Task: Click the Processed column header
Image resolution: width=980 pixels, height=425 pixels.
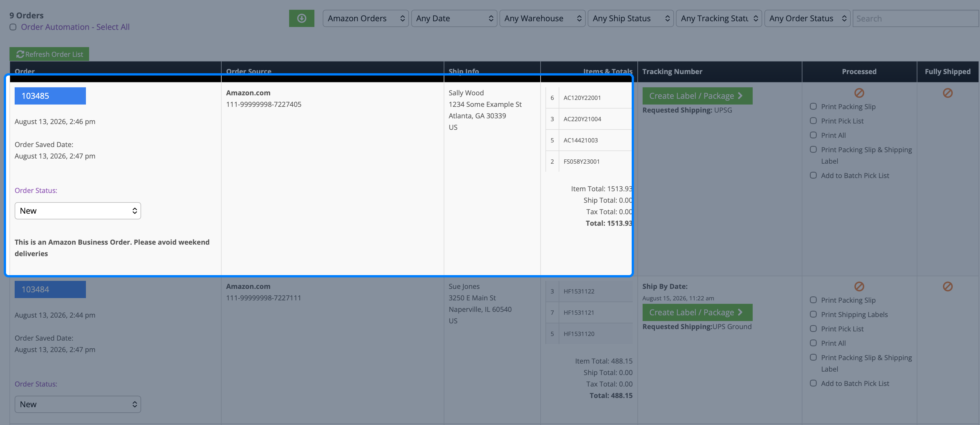Action: click(859, 72)
